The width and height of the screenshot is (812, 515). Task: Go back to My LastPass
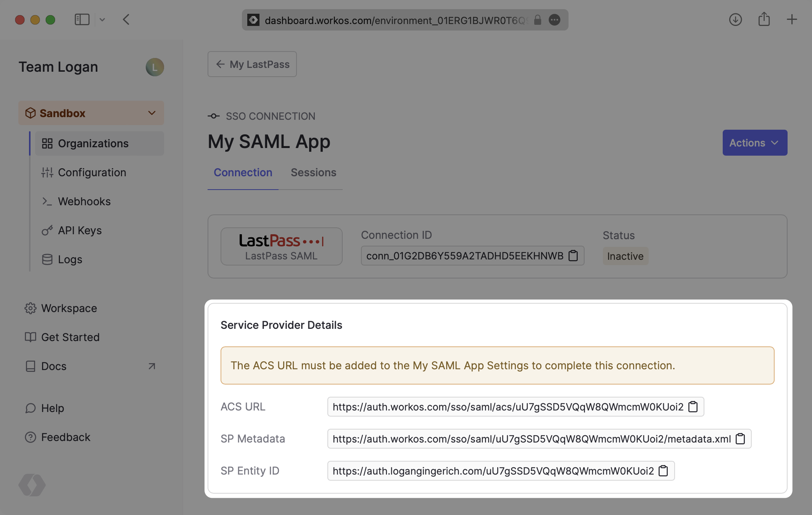pyautogui.click(x=252, y=64)
